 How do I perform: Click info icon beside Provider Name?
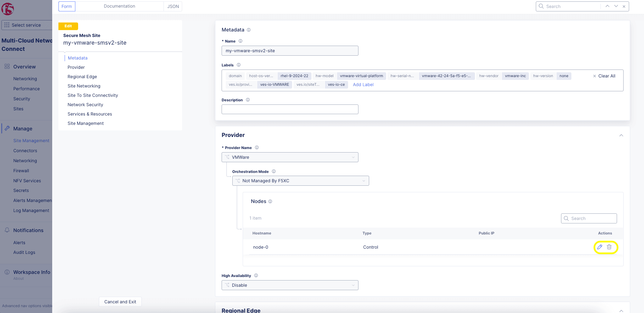pos(257,148)
